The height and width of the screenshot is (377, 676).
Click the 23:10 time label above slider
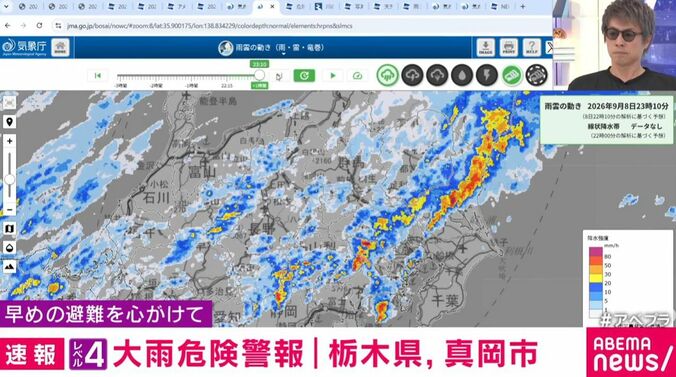(x=259, y=64)
